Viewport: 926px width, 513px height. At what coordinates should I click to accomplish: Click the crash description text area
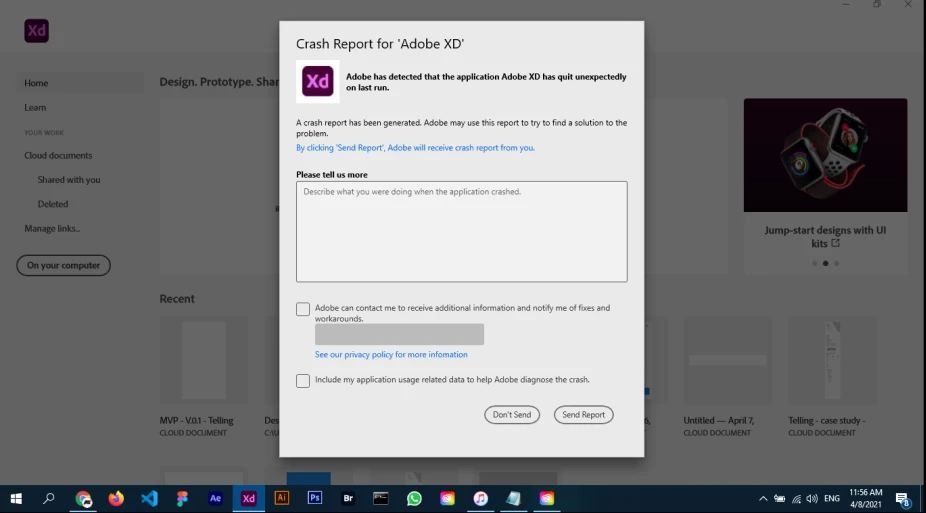coord(462,231)
